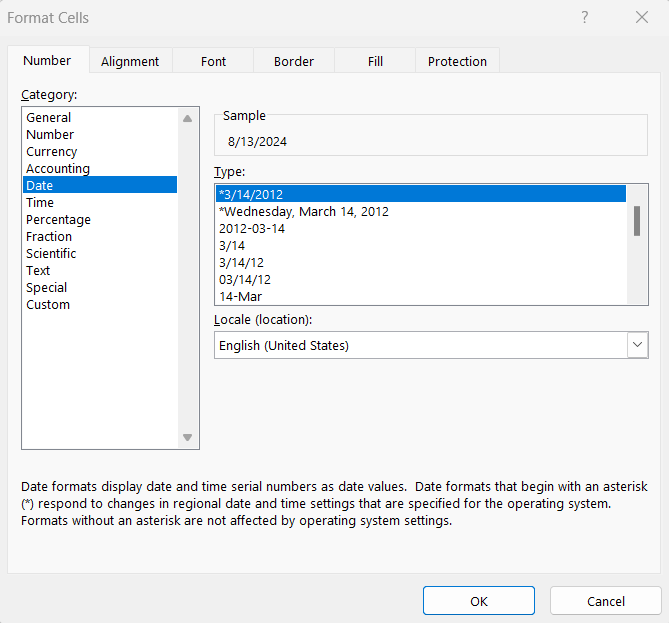
Task: Select the Fill tab
Action: click(x=375, y=61)
